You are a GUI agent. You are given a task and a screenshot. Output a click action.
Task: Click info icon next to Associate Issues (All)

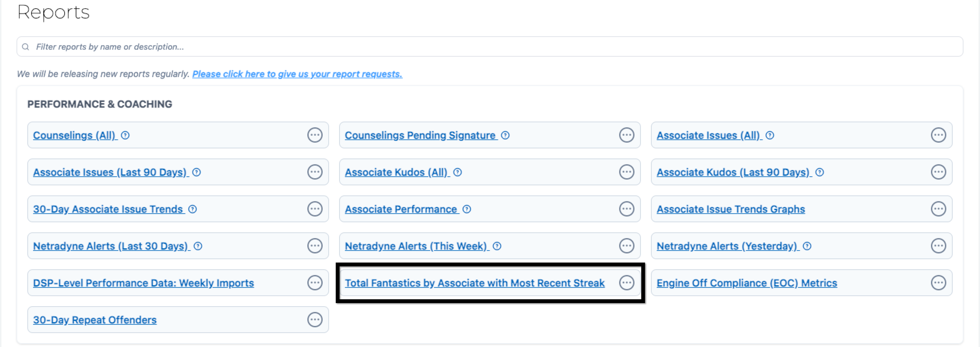click(770, 135)
